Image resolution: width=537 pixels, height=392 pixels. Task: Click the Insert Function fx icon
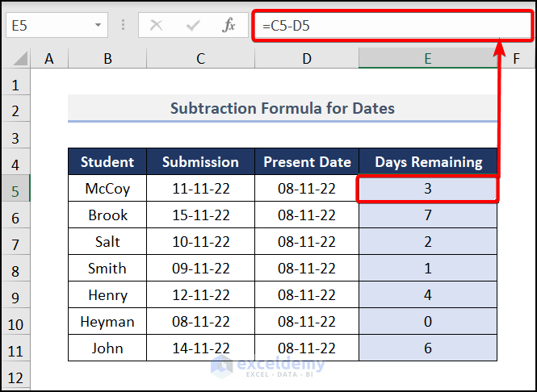click(229, 25)
